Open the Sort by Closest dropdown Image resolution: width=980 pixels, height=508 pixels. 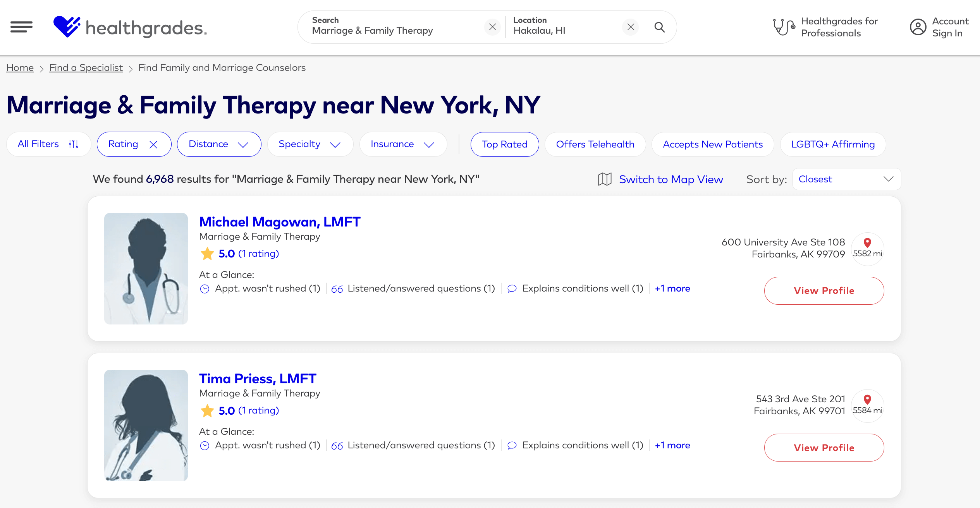tap(846, 179)
